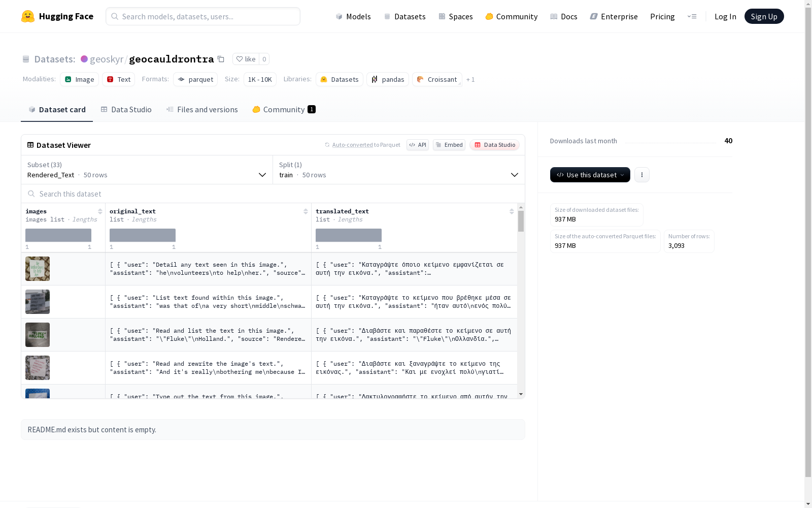Select the Datasets library tag
The image size is (812, 508).
pos(339,79)
